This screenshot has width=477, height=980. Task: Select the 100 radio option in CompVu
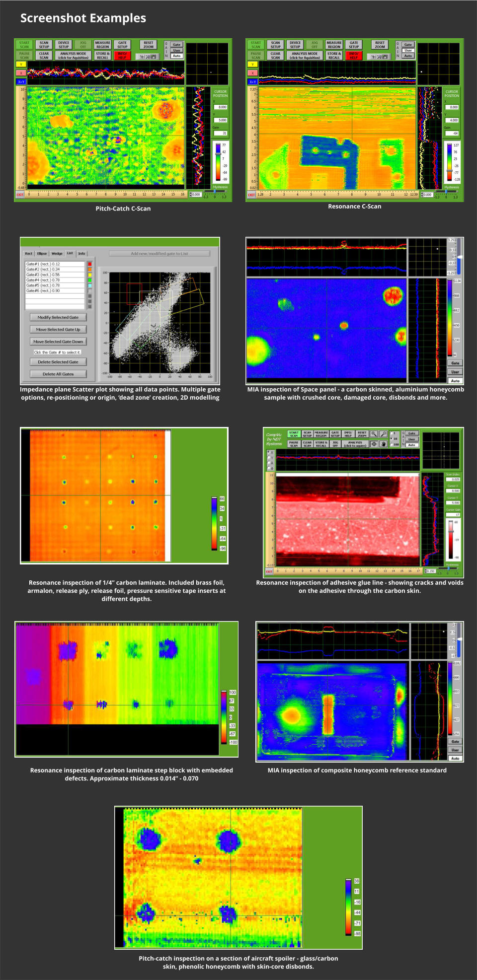click(392, 444)
